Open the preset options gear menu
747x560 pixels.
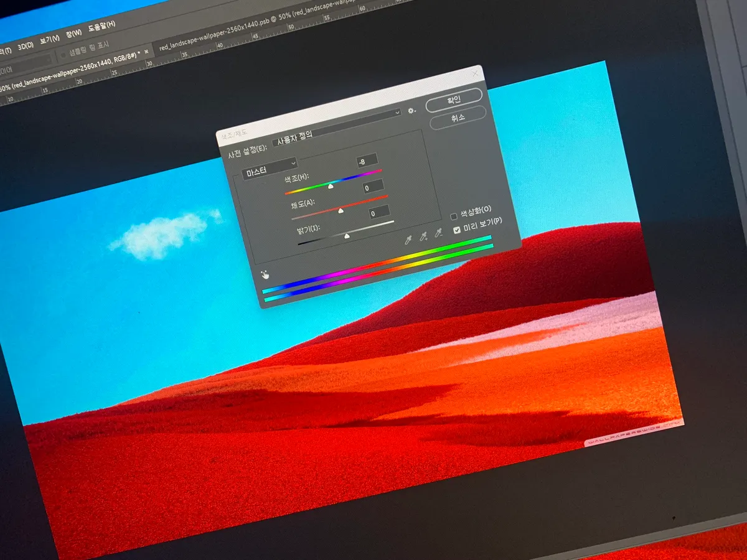[x=411, y=111]
